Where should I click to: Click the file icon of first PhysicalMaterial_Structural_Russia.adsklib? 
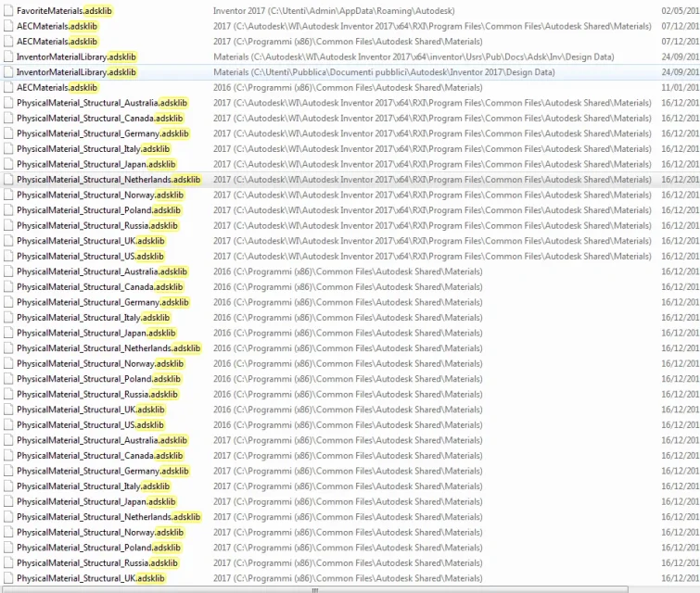tap(8, 226)
